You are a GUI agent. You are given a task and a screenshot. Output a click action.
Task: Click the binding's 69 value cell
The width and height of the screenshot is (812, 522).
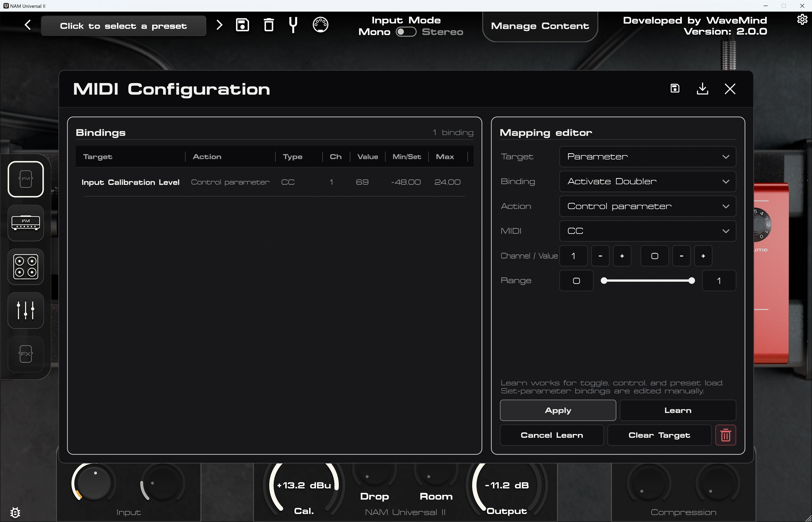pyautogui.click(x=362, y=182)
